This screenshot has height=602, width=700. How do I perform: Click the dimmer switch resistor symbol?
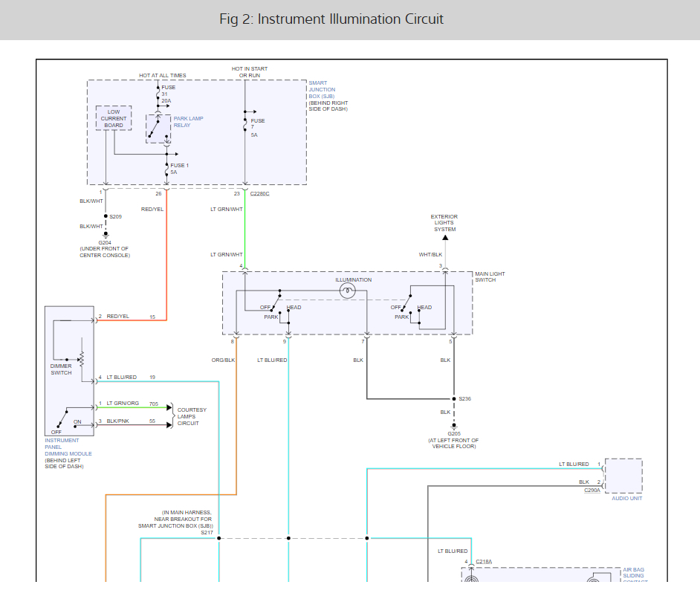point(81,359)
